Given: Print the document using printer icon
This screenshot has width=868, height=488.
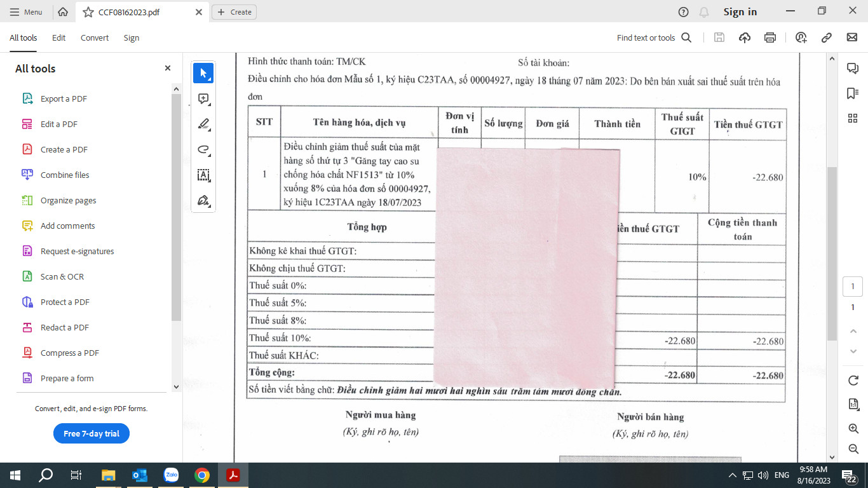Looking at the screenshot, I should click(770, 37).
